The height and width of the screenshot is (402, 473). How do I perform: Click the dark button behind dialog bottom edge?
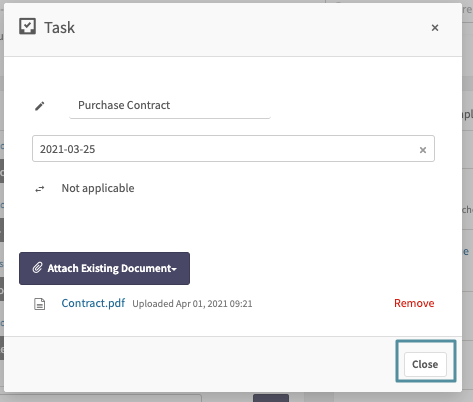pos(271,398)
